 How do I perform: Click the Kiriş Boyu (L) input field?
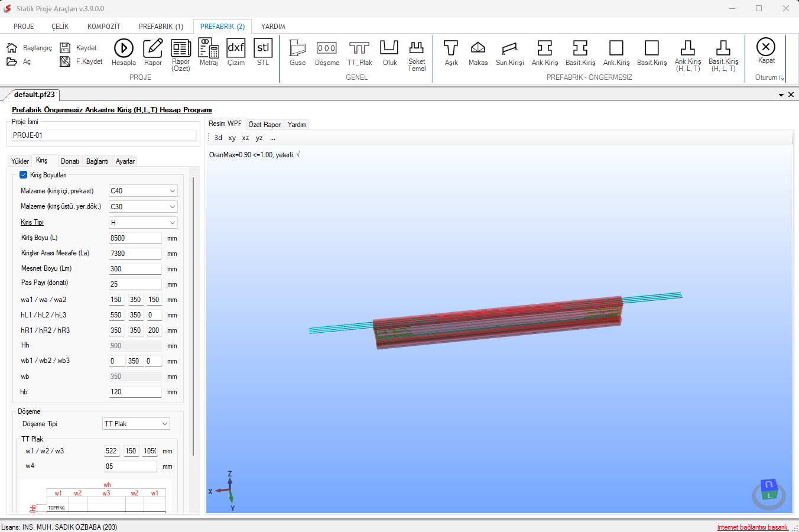(x=135, y=238)
